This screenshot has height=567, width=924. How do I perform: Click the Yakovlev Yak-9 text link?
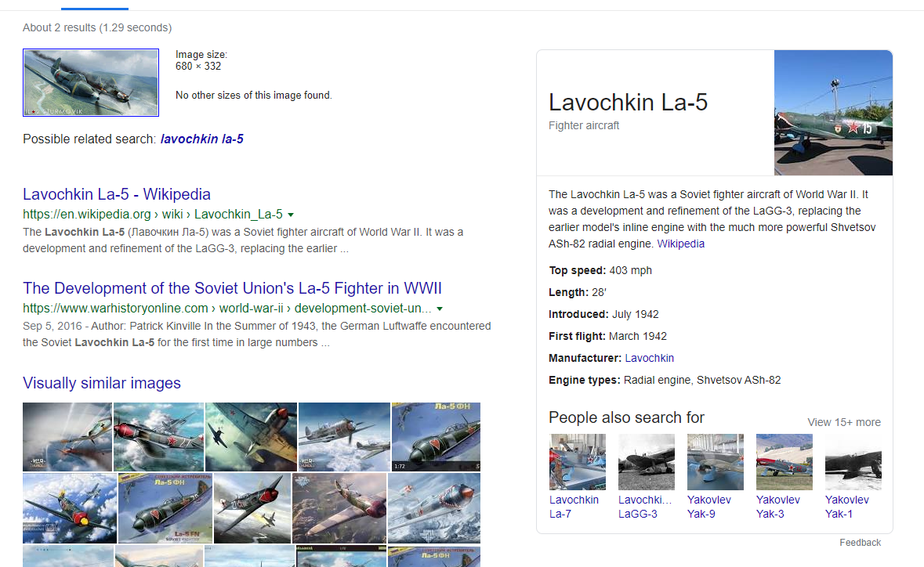pyautogui.click(x=709, y=507)
